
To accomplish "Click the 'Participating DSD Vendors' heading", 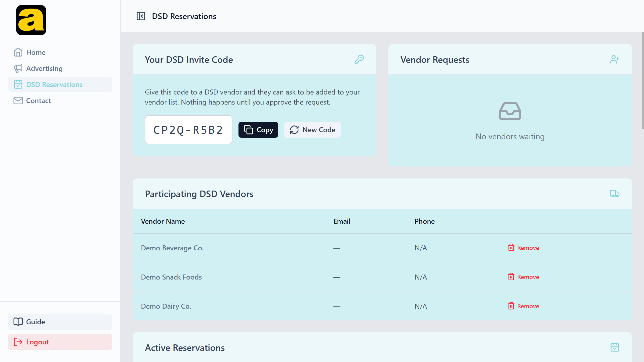I will (x=199, y=194).
